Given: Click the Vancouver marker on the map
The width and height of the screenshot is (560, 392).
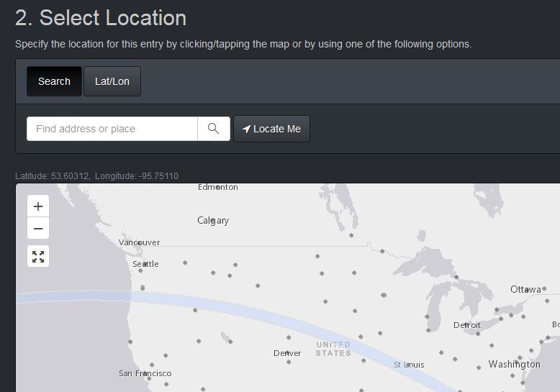Looking at the screenshot, I should pyautogui.click(x=140, y=242).
